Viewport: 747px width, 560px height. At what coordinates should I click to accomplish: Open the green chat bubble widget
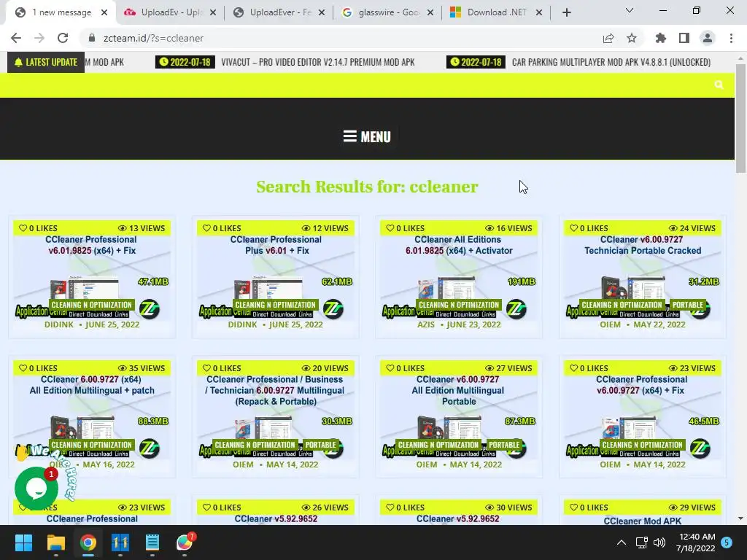point(36,488)
